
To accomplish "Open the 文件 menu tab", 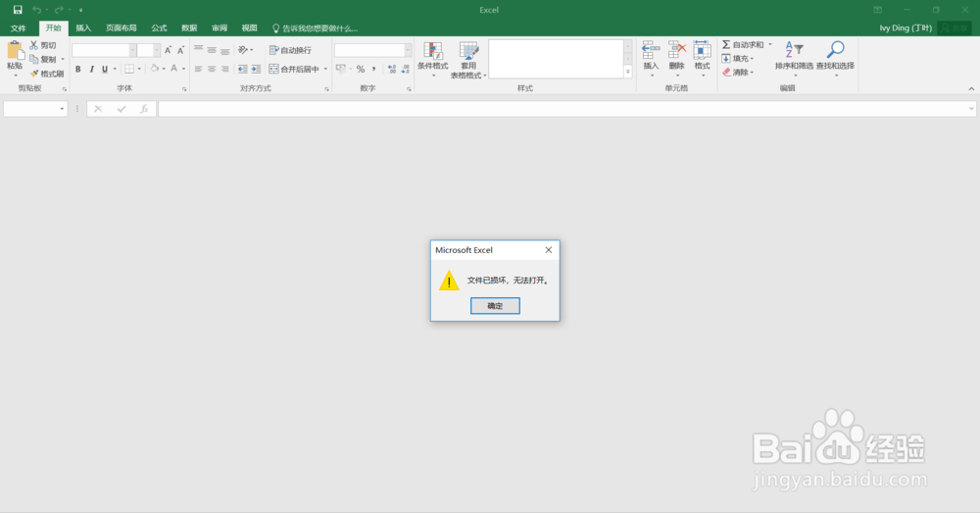I will point(18,28).
